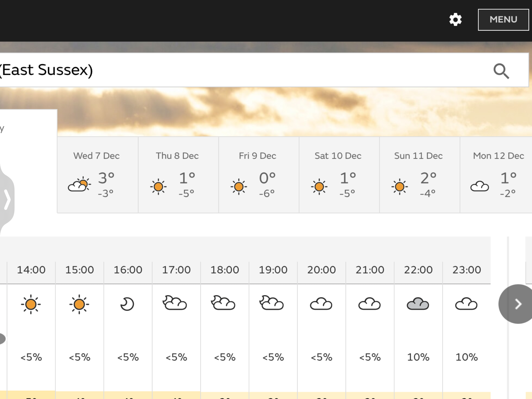The image size is (532, 399).
Task: Open the Sun 11 Dec forecast tab
Action: point(420,175)
